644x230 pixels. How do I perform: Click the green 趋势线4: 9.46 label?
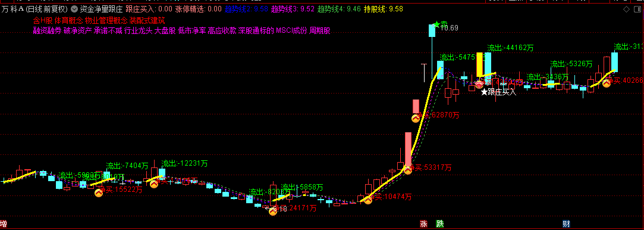click(340, 9)
